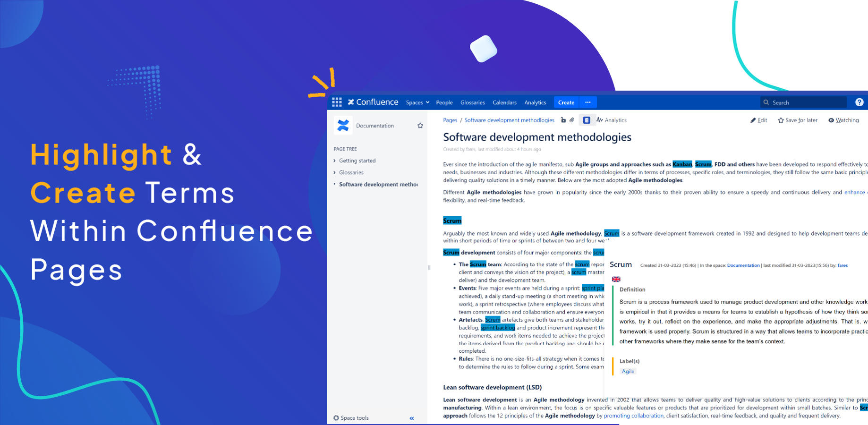The image size is (868, 425).
Task: Open Software development methodlogies breadcrumb link
Action: [509, 120]
